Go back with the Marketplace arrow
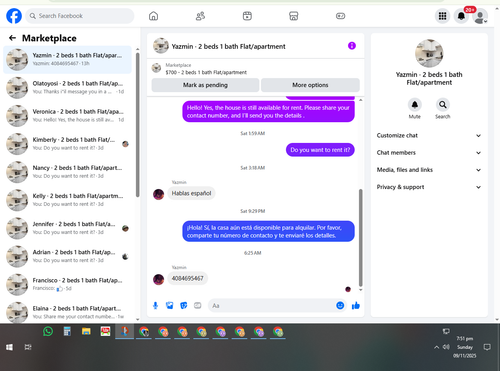 pos(12,38)
